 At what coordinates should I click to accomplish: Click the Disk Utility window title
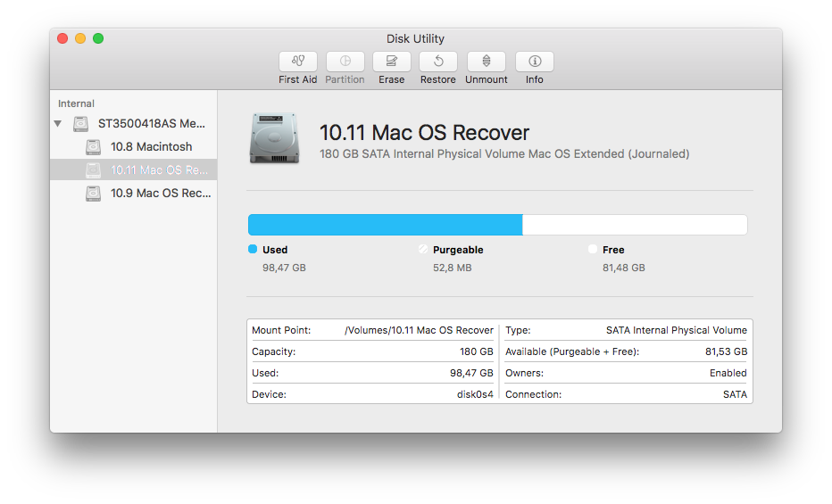pyautogui.click(x=415, y=38)
